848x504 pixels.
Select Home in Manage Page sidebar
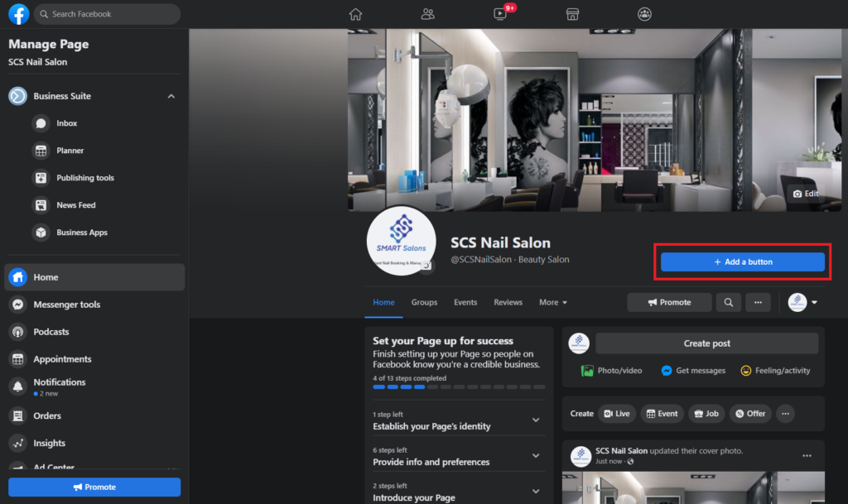94,277
